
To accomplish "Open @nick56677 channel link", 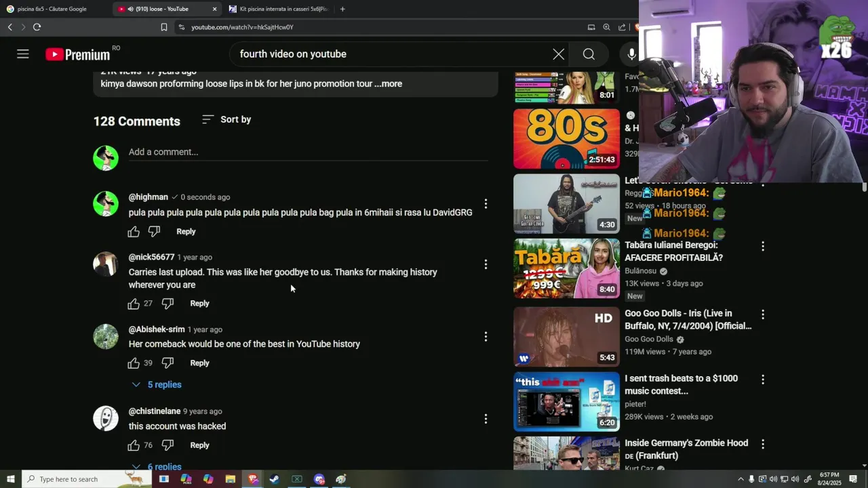I will pyautogui.click(x=151, y=258).
